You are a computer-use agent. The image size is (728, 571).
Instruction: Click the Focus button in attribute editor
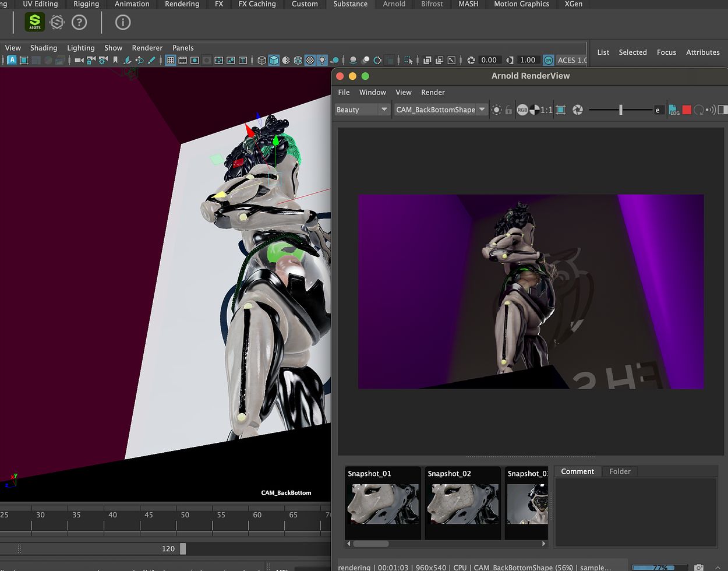(666, 52)
